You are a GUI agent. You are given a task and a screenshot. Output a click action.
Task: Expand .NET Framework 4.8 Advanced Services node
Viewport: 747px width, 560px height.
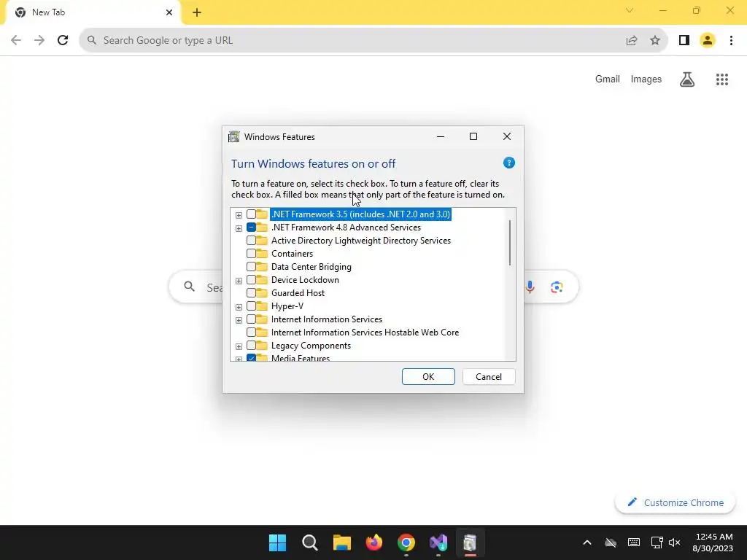[239, 228]
